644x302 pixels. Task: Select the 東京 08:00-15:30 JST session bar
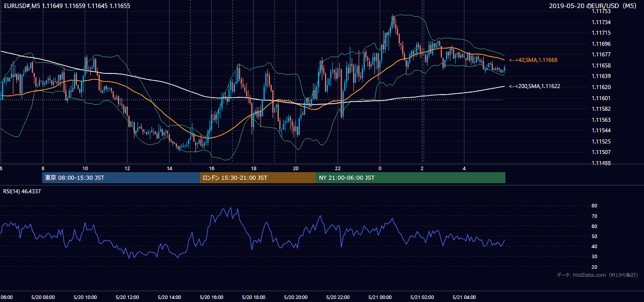(x=121, y=178)
